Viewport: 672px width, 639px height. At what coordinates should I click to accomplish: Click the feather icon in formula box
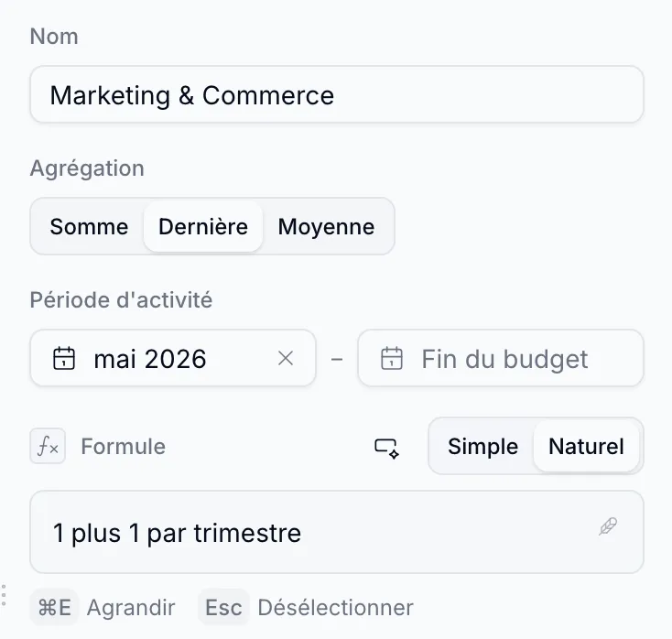[x=608, y=526]
